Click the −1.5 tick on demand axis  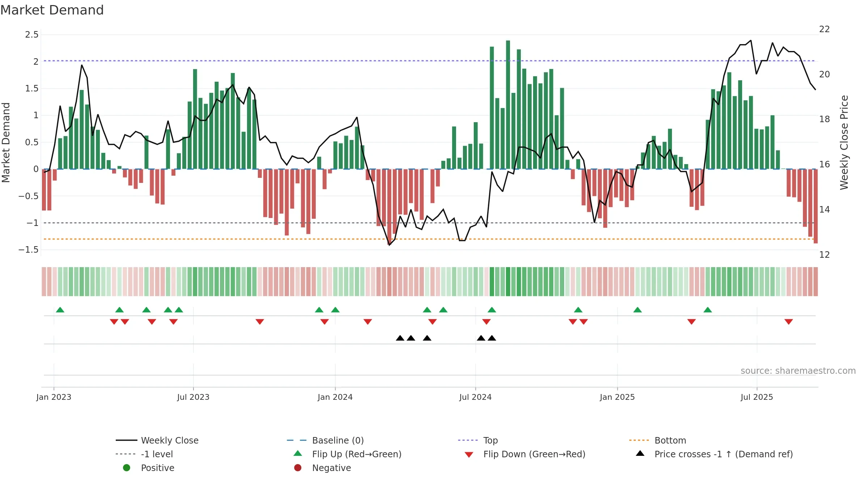[29, 249]
